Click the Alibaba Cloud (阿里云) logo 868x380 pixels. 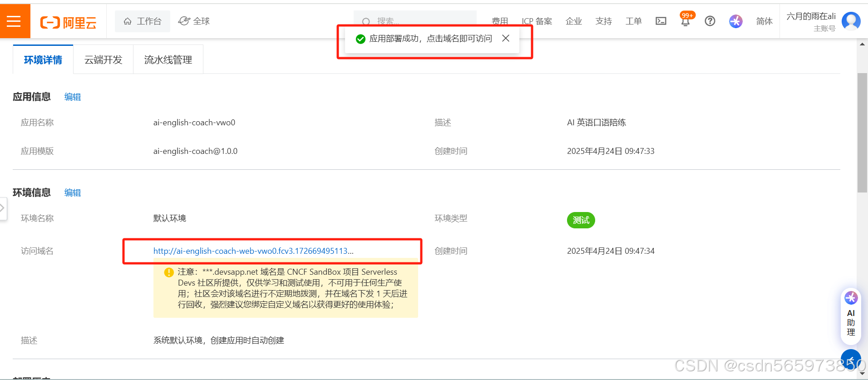click(x=69, y=22)
